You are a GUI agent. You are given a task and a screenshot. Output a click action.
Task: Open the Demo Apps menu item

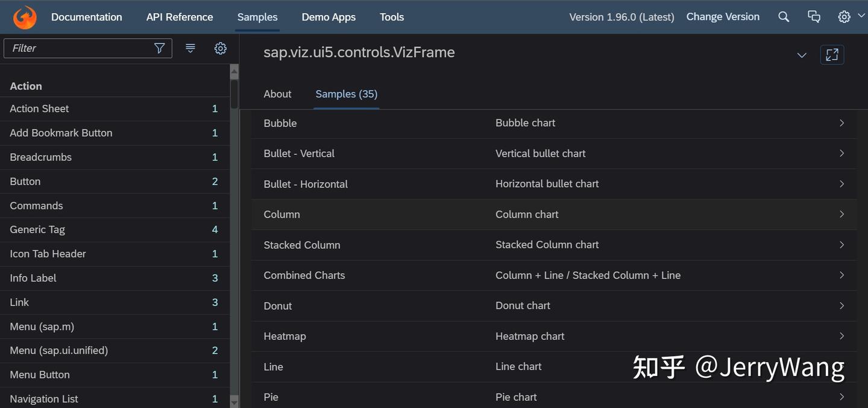pyautogui.click(x=329, y=17)
